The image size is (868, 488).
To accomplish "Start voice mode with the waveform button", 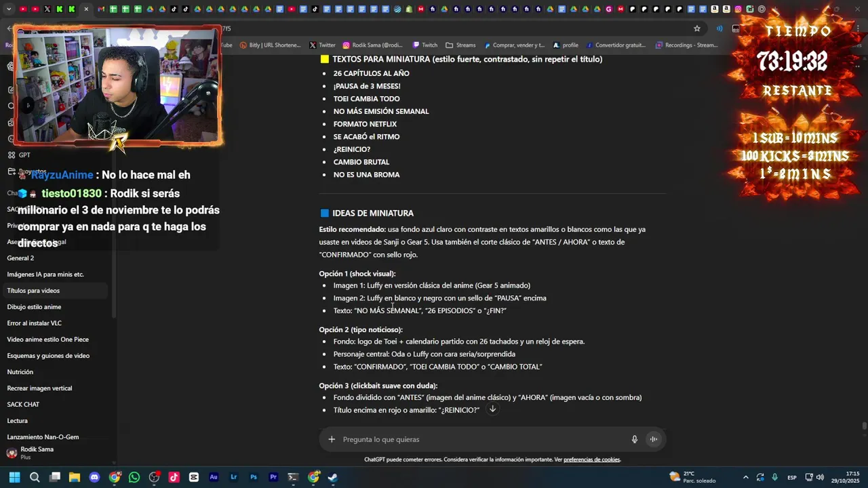I will pos(654,439).
